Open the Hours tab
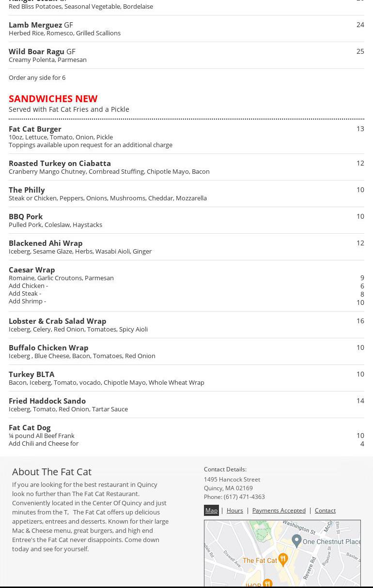This screenshot has width=373, height=588. [x=234, y=511]
